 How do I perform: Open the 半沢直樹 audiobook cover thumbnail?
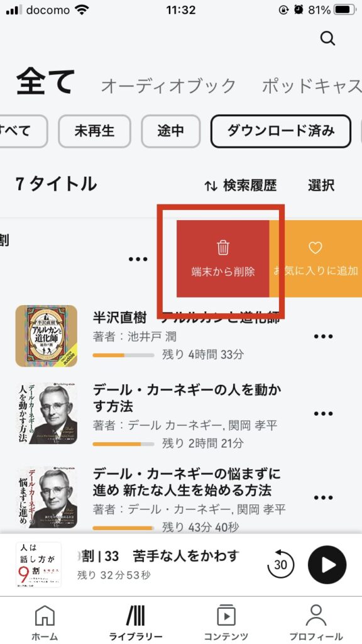click(x=47, y=336)
